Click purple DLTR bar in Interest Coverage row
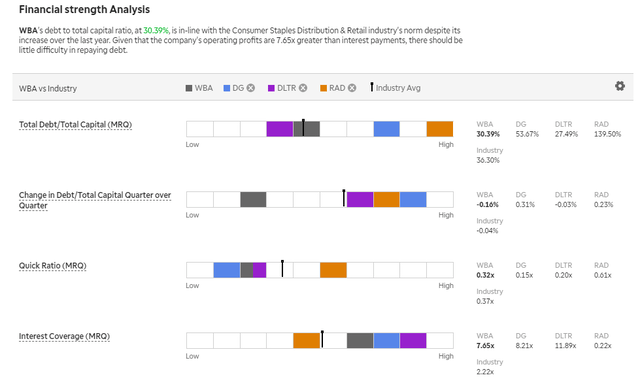 pyautogui.click(x=413, y=341)
